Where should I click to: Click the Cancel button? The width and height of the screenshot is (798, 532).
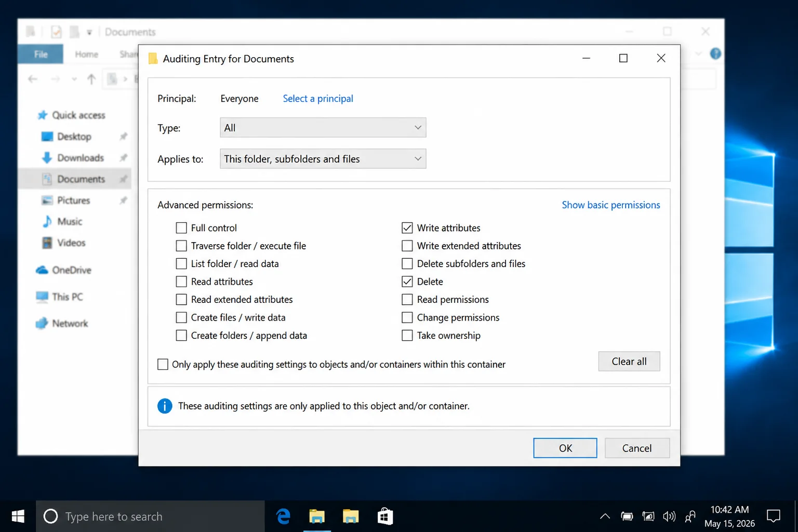click(x=637, y=448)
